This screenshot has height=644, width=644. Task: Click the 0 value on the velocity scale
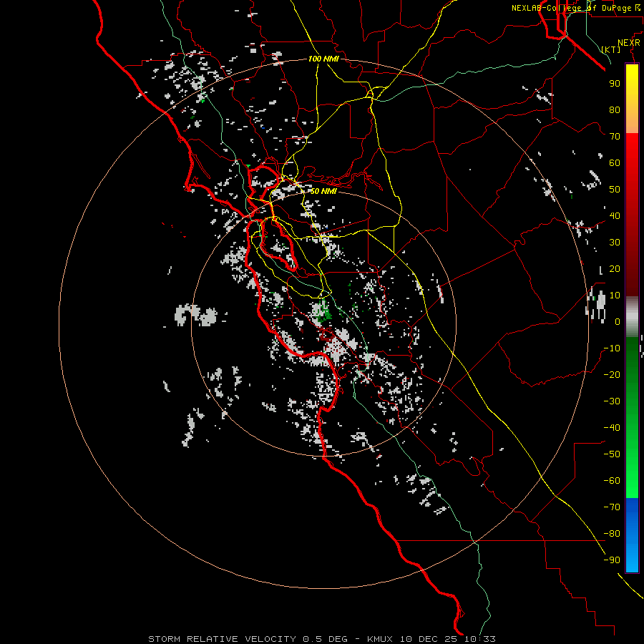(618, 321)
